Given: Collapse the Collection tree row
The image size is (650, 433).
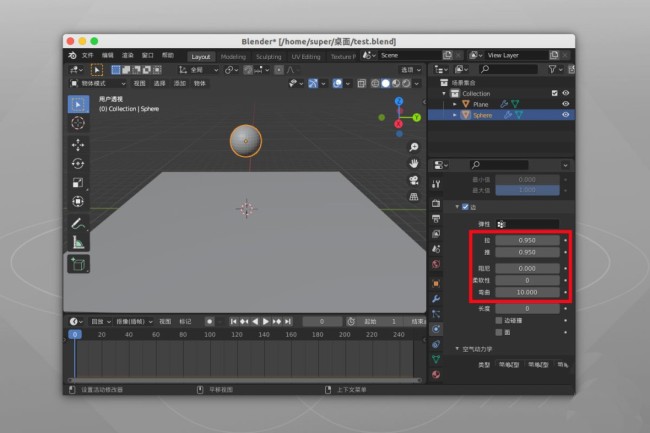Looking at the screenshot, I should [444, 94].
